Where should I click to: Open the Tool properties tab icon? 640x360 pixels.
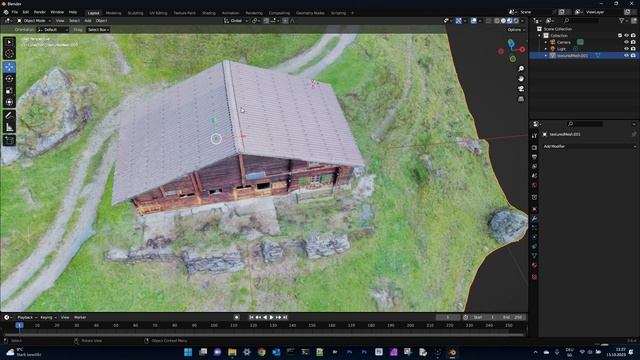[534, 135]
